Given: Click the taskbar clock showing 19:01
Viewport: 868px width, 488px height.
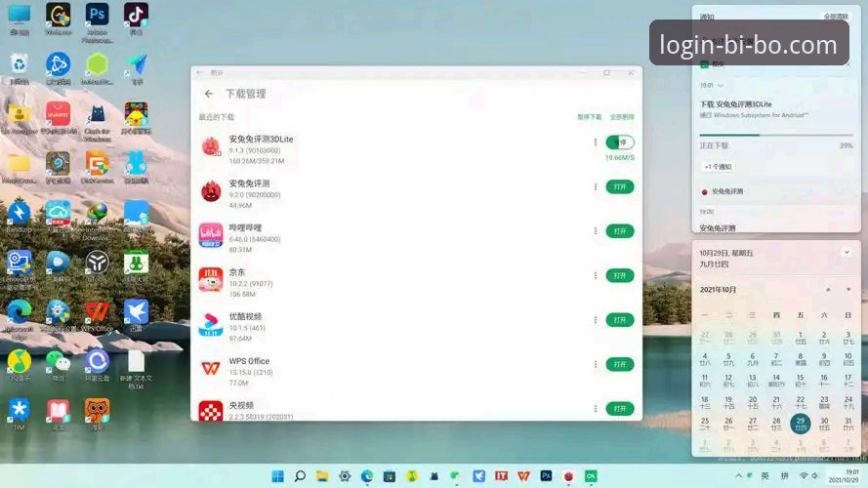Looking at the screenshot, I should click(845, 476).
